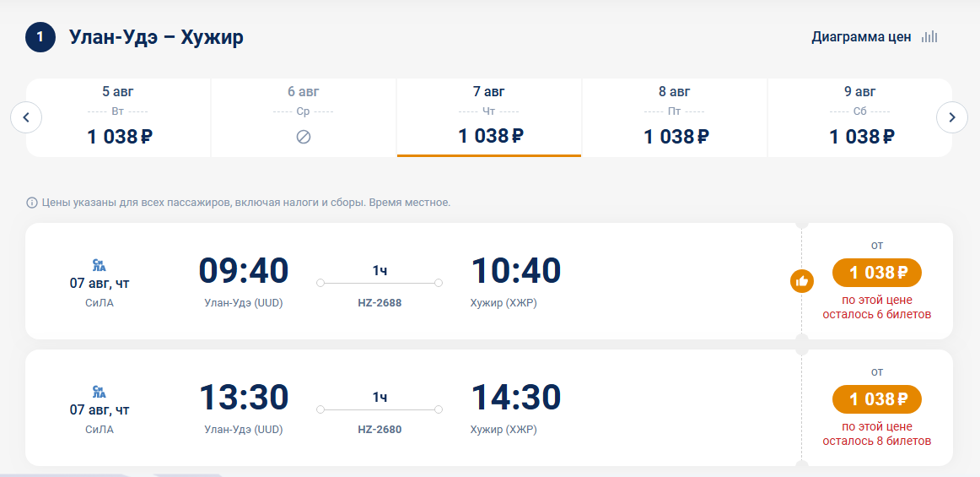Open flight number HZ-2680 details
The width and height of the screenshot is (980, 477).
point(380,430)
